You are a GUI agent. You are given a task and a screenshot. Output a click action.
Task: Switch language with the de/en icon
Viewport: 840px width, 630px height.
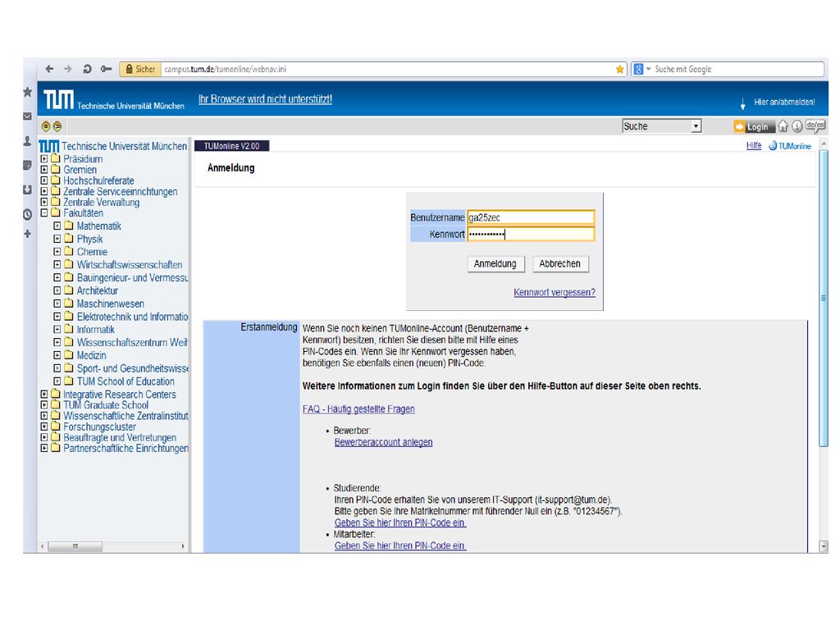[x=815, y=126]
